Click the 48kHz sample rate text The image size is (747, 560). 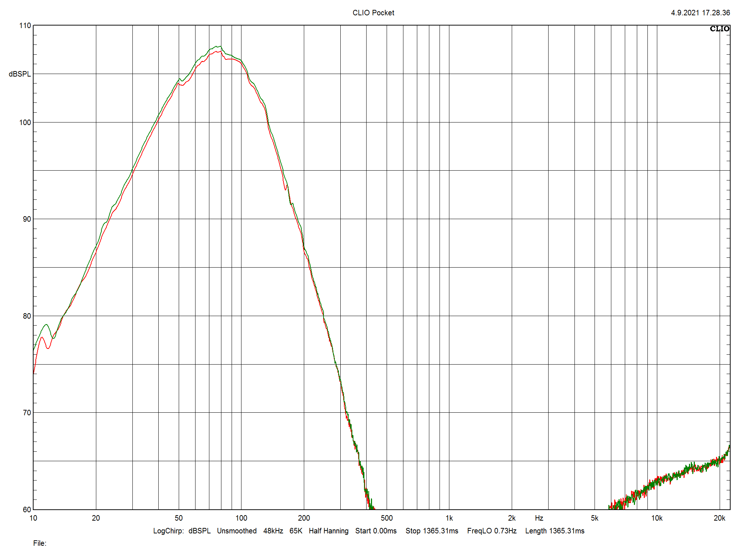pos(273,531)
